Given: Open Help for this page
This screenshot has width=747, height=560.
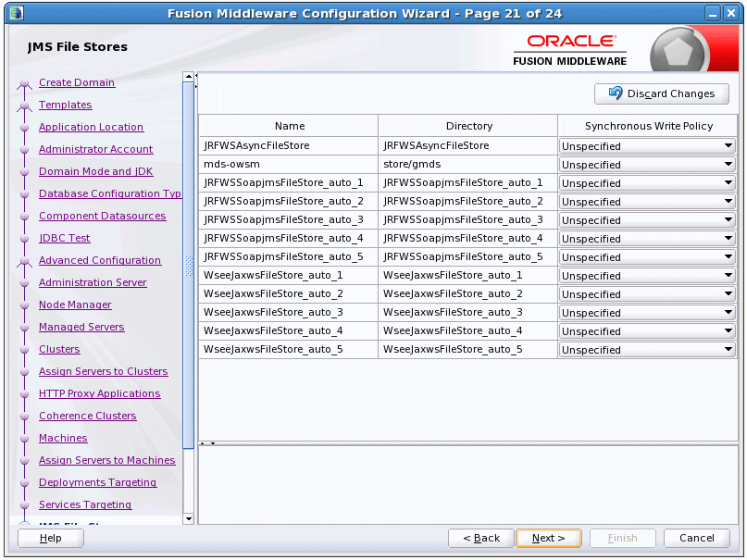Looking at the screenshot, I should [x=51, y=538].
